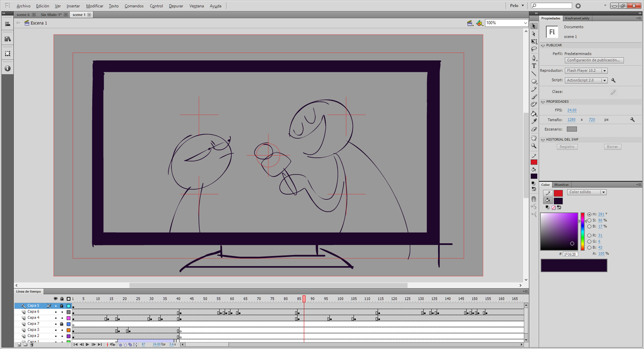Select the S saturation radio button

(589, 220)
